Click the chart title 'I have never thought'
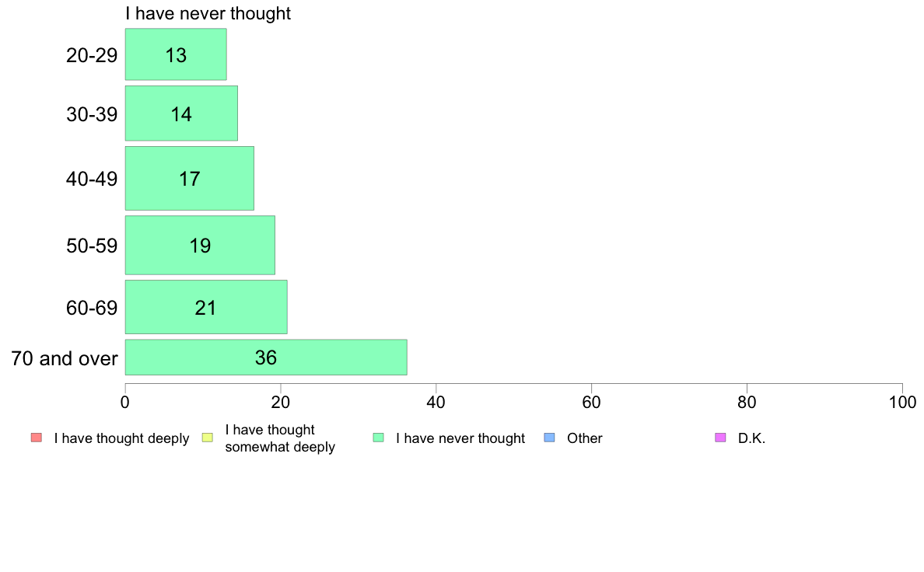This screenshot has width=924, height=572. click(x=208, y=13)
